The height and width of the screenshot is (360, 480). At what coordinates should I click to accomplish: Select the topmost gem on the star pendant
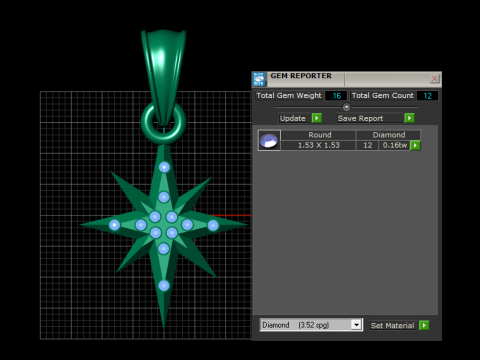coord(164,167)
